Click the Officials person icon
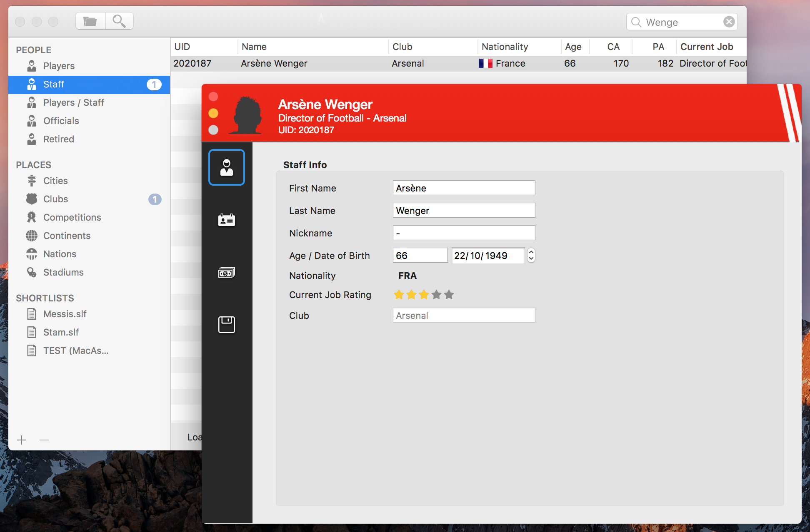810x532 pixels. pyautogui.click(x=32, y=121)
